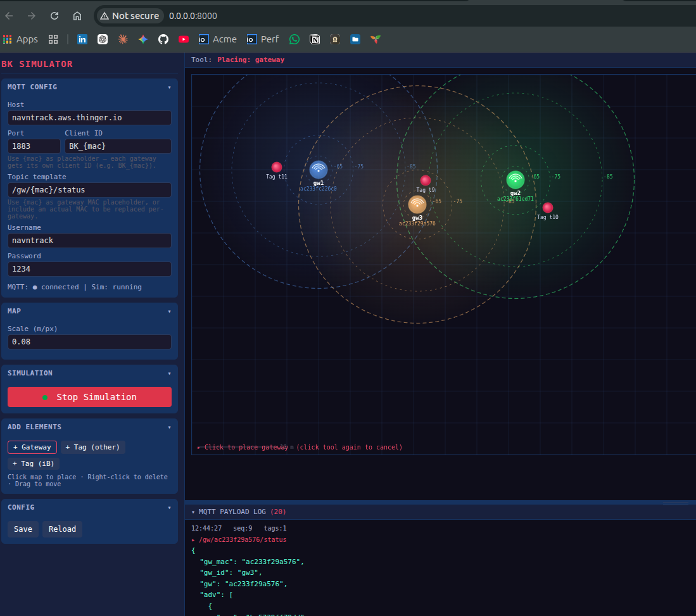This screenshot has height=616, width=696.
Task: Click the gw3 MAC label ac233f29a576
Action: pyautogui.click(x=417, y=223)
